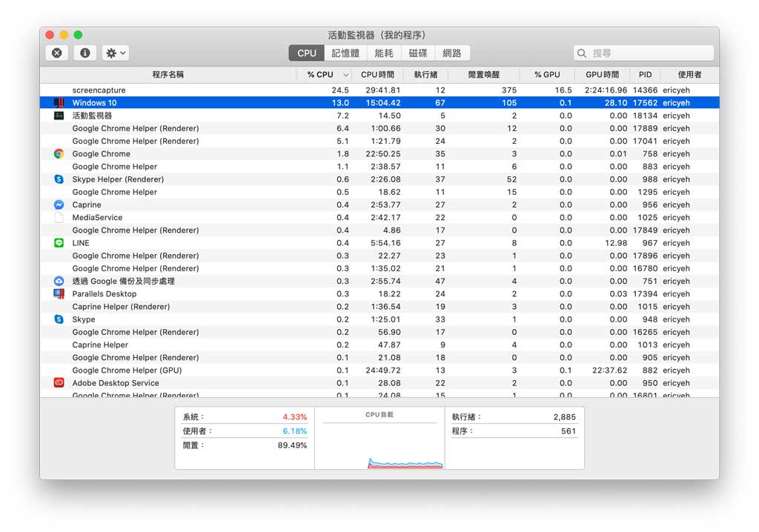Viewport: 759px width, 532px height.
Task: Select Google Chrome Helper row with PID 883
Action: pyautogui.click(x=379, y=167)
